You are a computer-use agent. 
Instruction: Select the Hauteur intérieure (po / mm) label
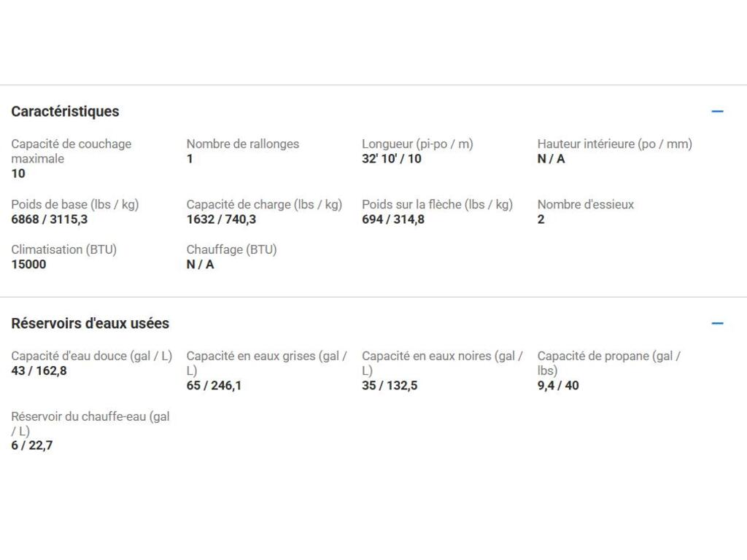614,144
